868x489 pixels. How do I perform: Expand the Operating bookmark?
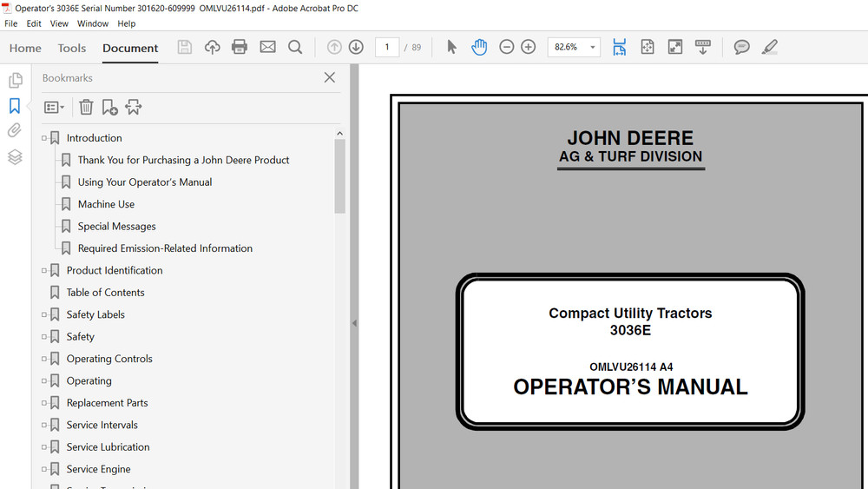pos(44,381)
